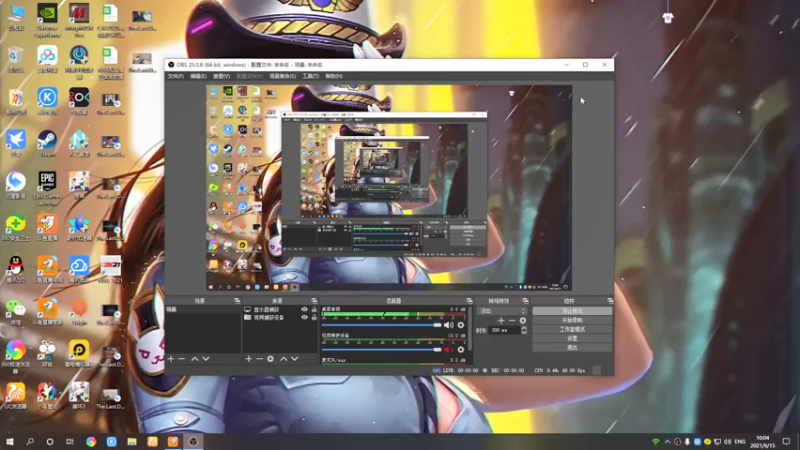Lock the Display Capture source
Image resolution: width=800 pixels, height=450 pixels.
pos(314,310)
